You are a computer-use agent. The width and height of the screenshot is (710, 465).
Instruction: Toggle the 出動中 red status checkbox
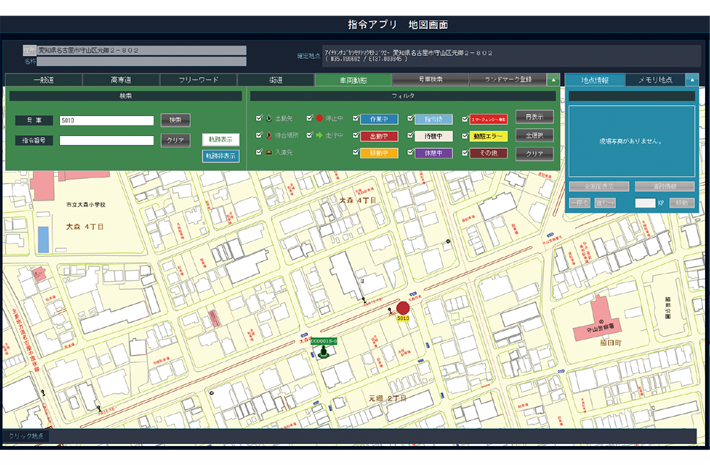point(356,135)
